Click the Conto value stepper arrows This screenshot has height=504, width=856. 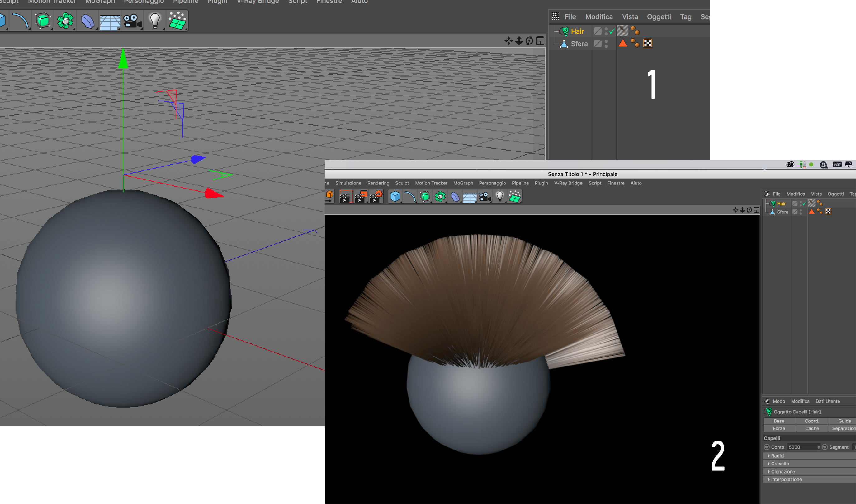[x=819, y=447]
